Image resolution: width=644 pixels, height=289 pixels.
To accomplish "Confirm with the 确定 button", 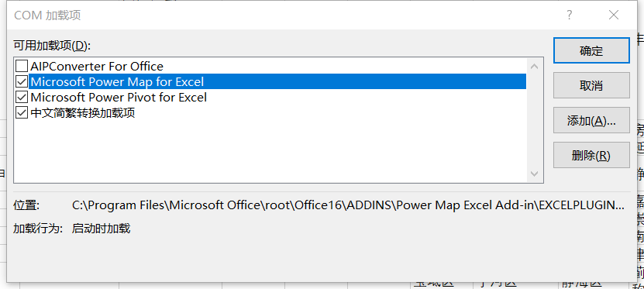I will pyautogui.click(x=591, y=50).
